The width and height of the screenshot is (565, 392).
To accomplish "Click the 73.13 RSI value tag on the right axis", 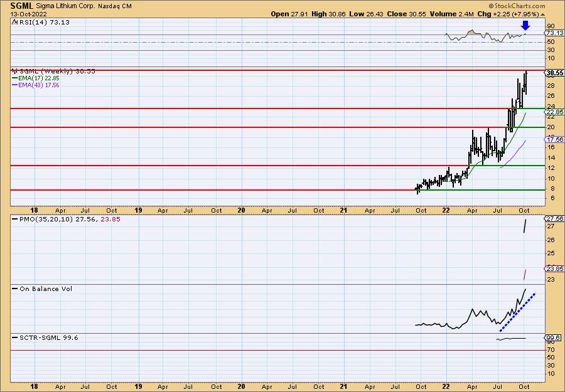I will tap(555, 33).
